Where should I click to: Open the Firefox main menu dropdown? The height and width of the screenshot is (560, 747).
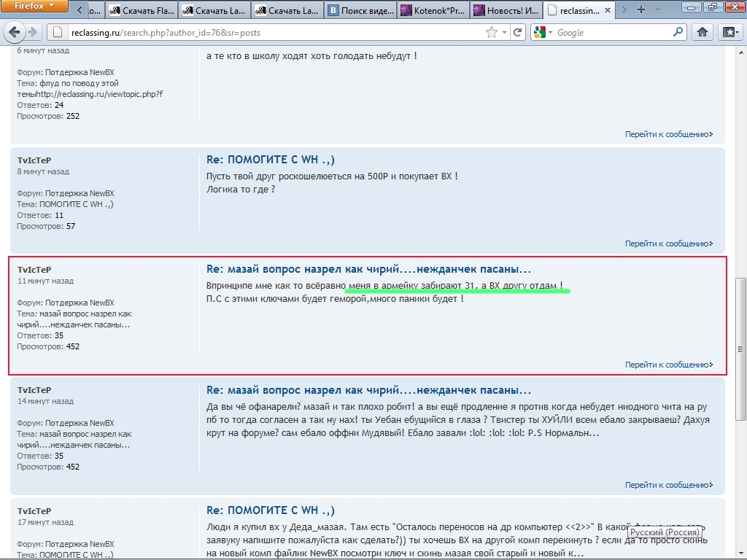coord(34,6)
